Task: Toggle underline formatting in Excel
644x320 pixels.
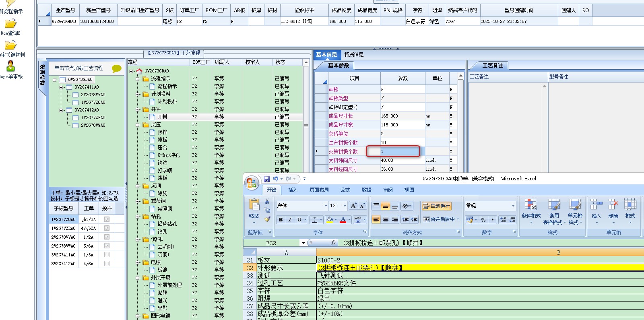Action: pyautogui.click(x=299, y=220)
